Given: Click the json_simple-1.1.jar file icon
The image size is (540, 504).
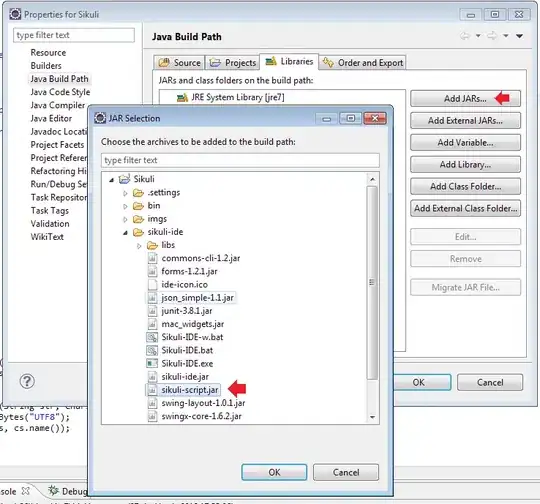Looking at the screenshot, I should click(x=152, y=298).
